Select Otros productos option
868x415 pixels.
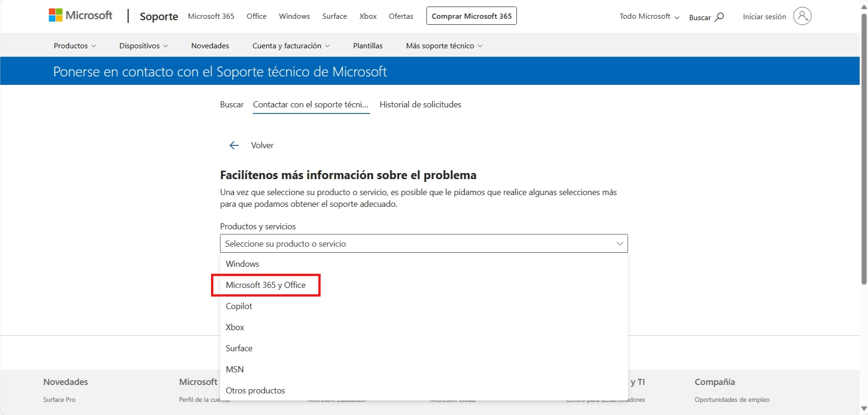[424, 391]
